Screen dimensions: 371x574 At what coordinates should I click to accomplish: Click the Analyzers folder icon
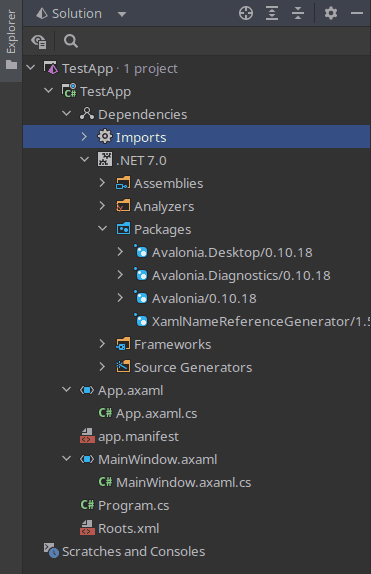point(123,206)
